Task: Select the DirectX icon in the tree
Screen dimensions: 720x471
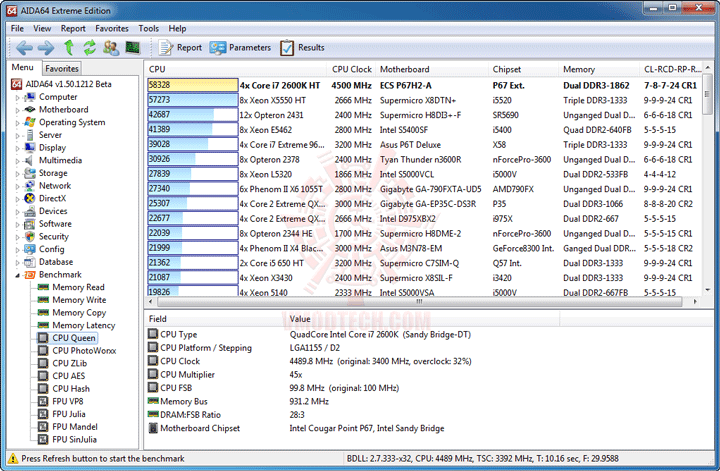Action: click(x=30, y=198)
